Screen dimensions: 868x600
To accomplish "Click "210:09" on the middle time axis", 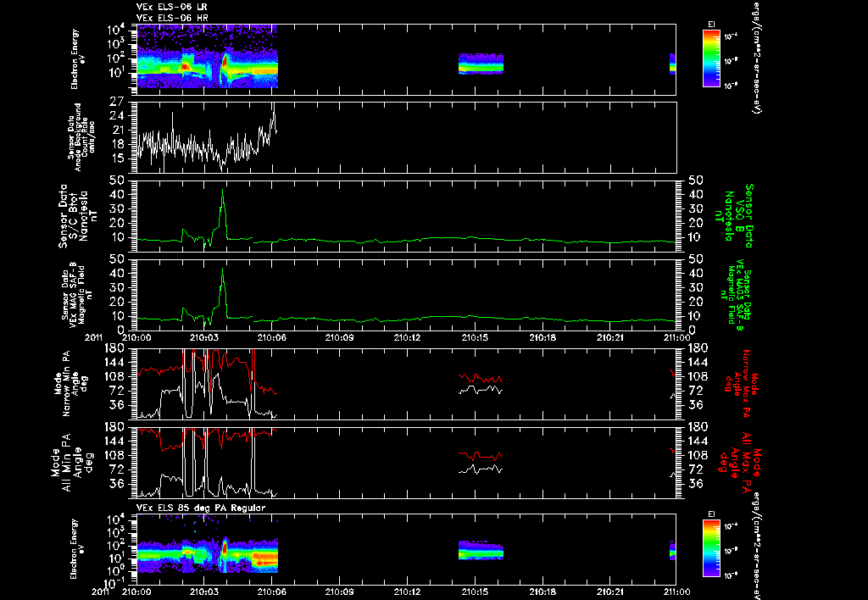I will pyautogui.click(x=339, y=337).
